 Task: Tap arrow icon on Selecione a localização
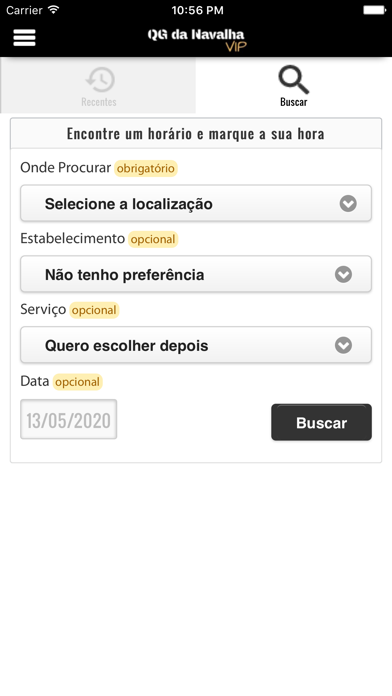coord(348,204)
